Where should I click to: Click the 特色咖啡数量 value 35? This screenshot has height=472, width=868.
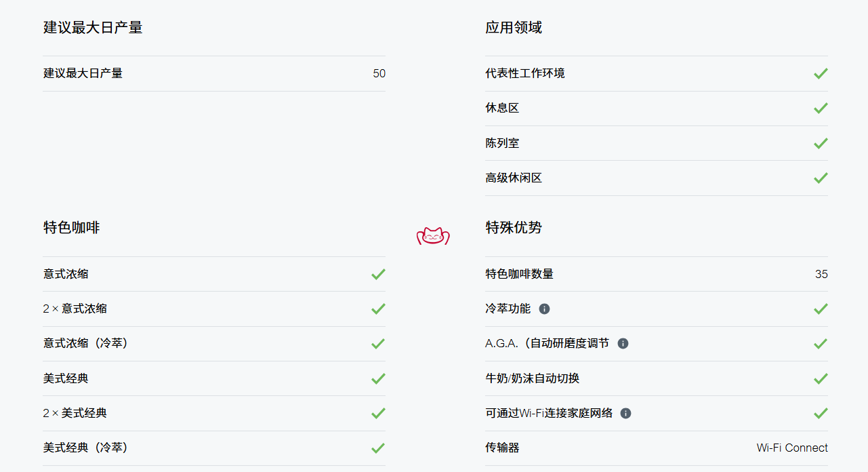click(x=821, y=274)
